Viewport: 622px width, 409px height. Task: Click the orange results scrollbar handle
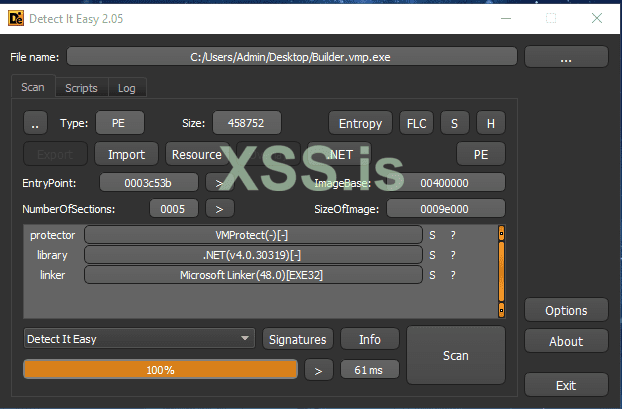[501, 271]
